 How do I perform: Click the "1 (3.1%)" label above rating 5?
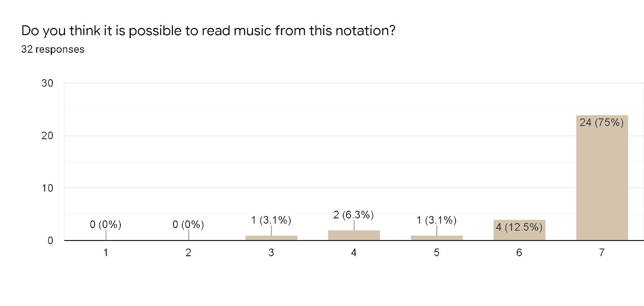coord(436,220)
